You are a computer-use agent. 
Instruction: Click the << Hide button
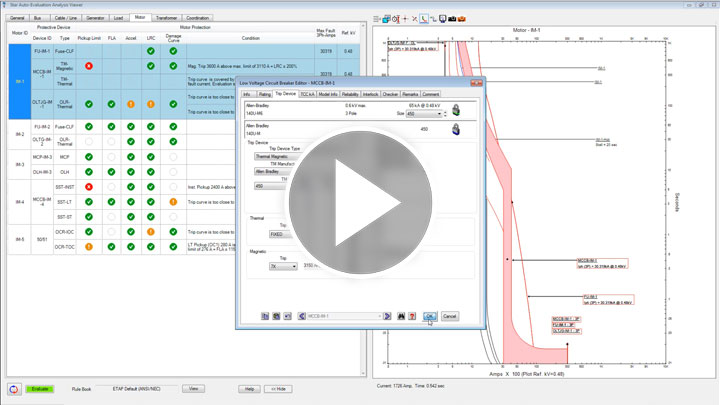tap(282, 388)
